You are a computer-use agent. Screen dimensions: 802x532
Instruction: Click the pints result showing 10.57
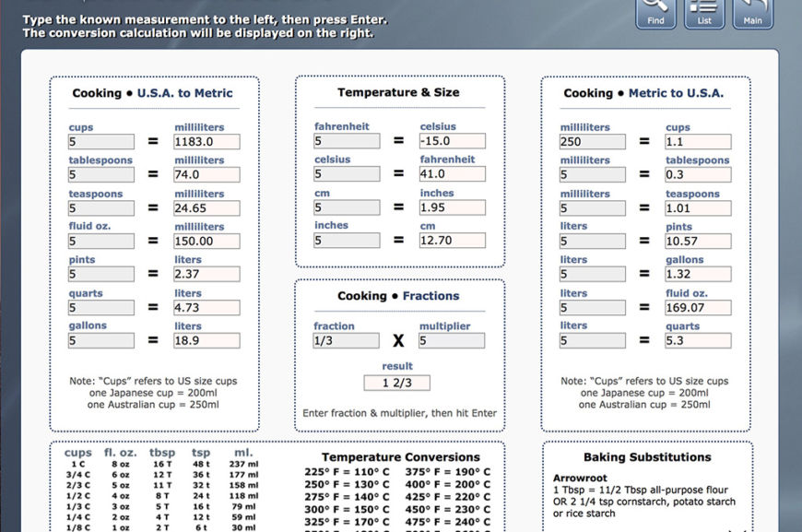click(698, 241)
